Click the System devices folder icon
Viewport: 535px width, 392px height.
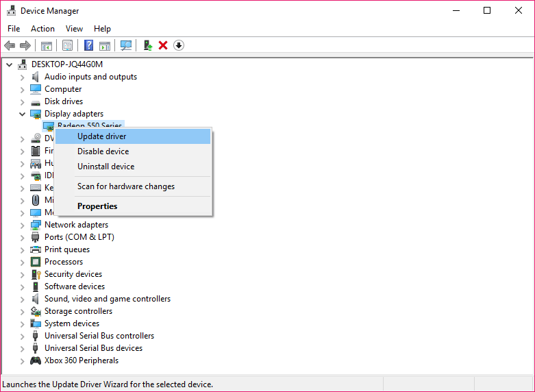click(x=36, y=323)
